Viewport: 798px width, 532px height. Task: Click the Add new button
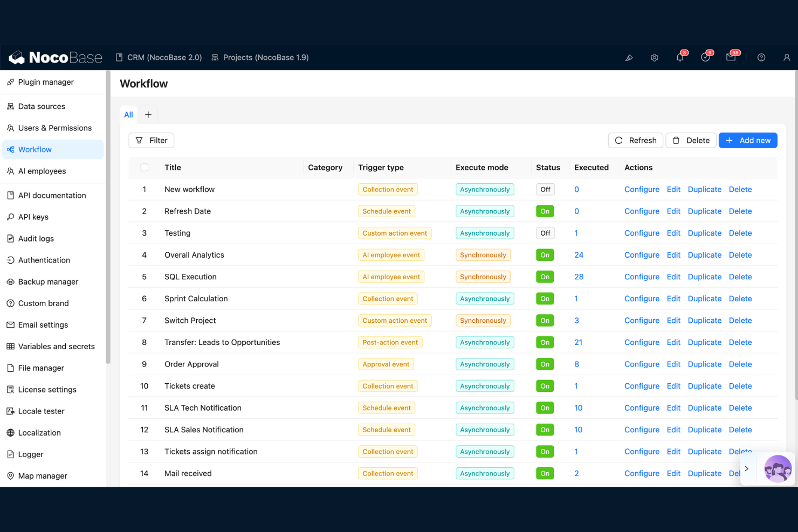pyautogui.click(x=748, y=140)
